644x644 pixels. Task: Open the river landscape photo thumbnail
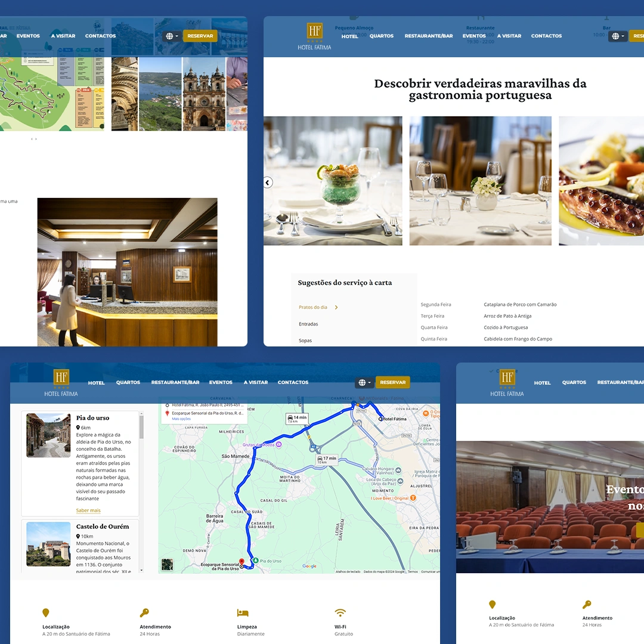tap(160, 94)
